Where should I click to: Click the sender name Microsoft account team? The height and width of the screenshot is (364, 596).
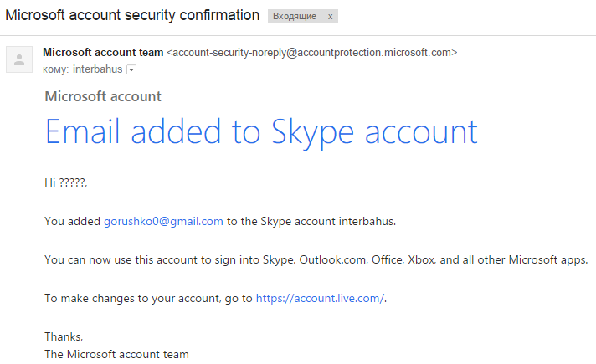click(x=103, y=53)
